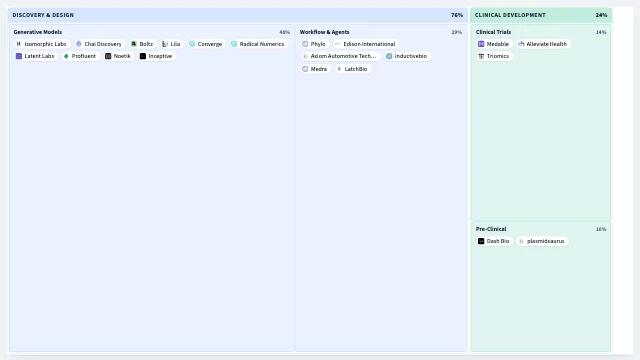Screen dimensions: 640x360
Task: Select the Pre-Clinical category title
Action: click(x=491, y=229)
